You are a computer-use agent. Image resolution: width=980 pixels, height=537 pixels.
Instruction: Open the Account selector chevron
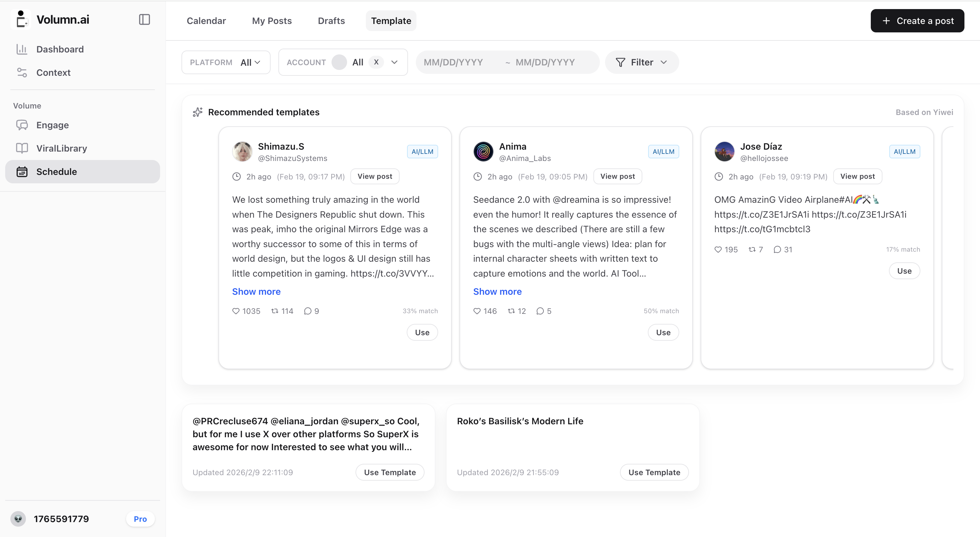click(x=394, y=62)
